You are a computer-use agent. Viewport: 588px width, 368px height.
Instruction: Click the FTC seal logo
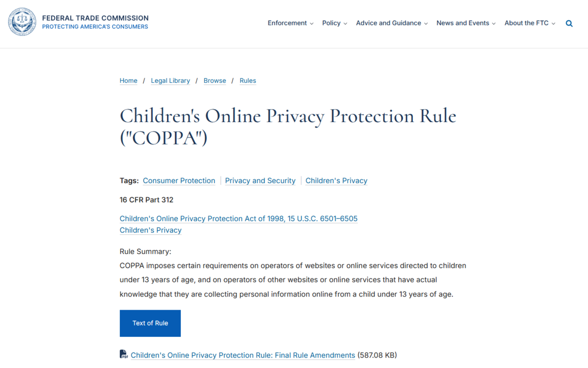click(x=22, y=22)
